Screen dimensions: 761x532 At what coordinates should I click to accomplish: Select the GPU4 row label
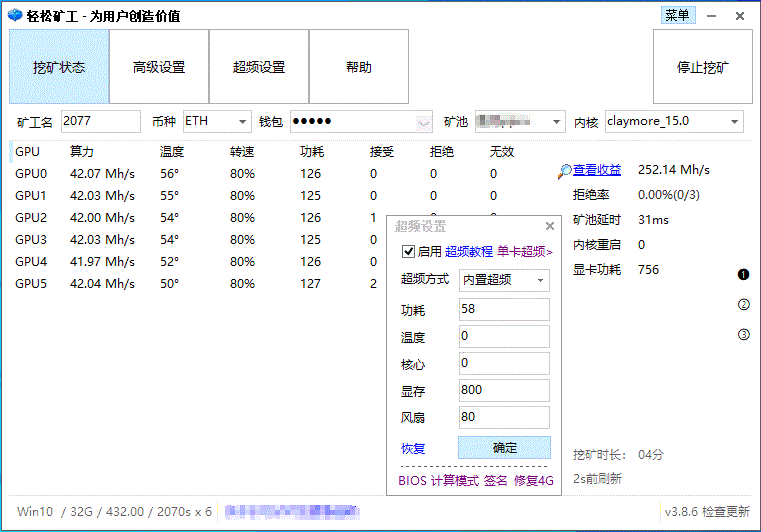point(31,262)
